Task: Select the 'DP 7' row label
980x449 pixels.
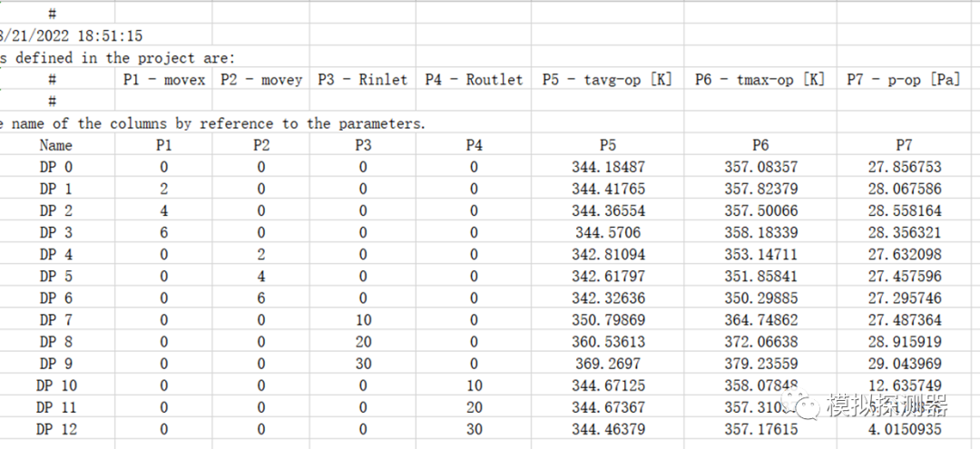Action: click(x=56, y=319)
